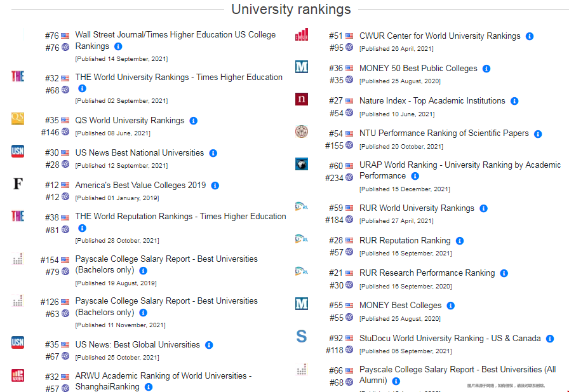
Task: Click the University rankings heading
Action: tap(291, 10)
